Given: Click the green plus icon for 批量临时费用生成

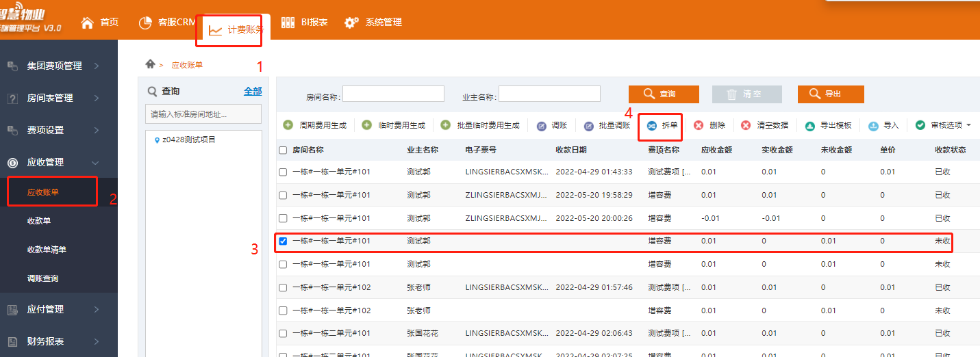Looking at the screenshot, I should pyautogui.click(x=446, y=125).
